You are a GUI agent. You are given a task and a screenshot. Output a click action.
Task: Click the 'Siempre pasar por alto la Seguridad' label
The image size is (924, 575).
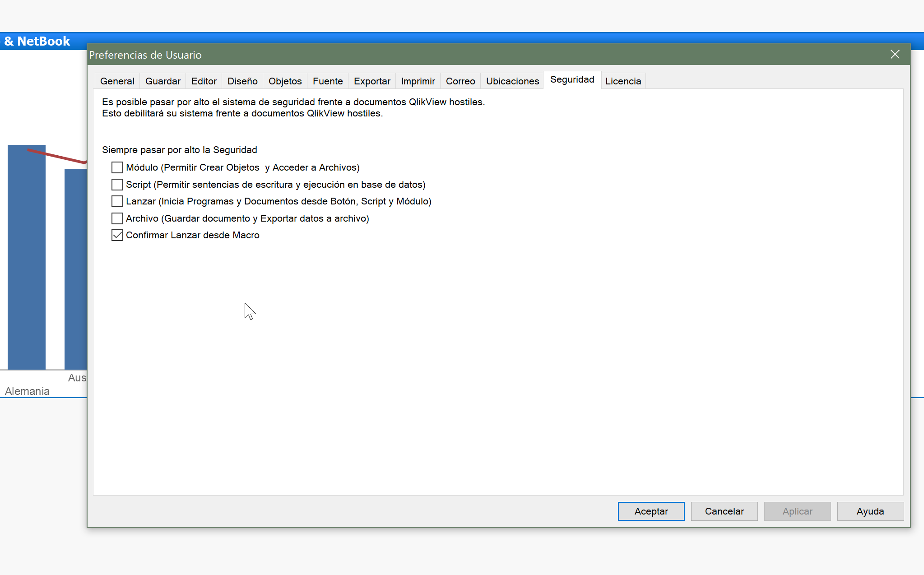179,150
